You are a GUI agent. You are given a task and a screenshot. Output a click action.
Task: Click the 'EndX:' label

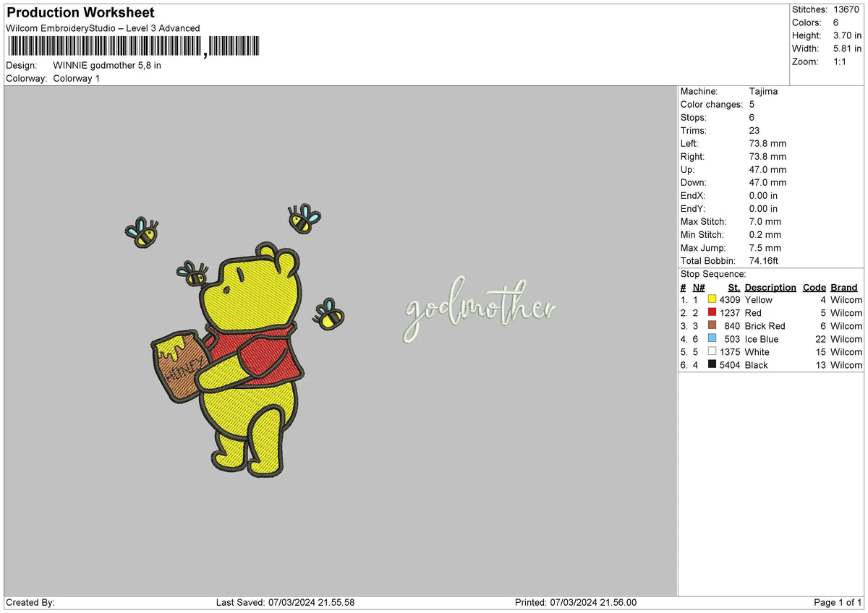693,195
